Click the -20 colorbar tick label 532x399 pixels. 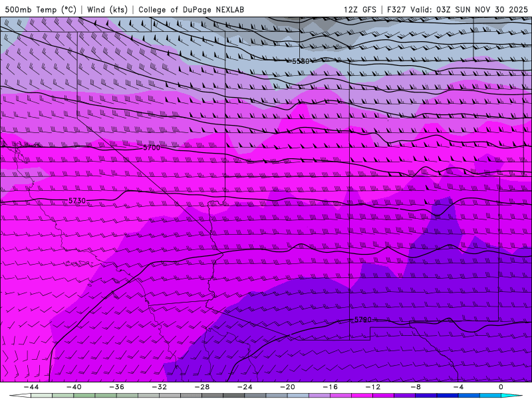pos(288,387)
